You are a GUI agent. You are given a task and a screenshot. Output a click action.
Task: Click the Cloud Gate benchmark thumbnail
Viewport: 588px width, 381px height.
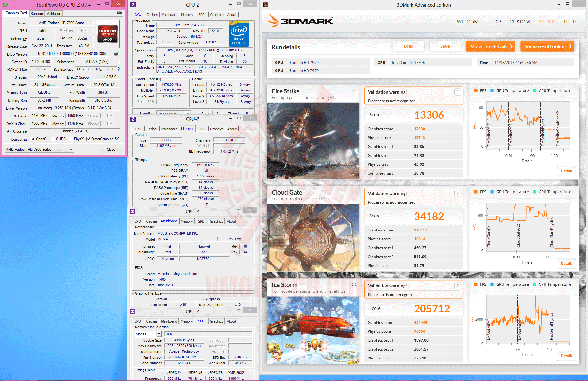313,238
